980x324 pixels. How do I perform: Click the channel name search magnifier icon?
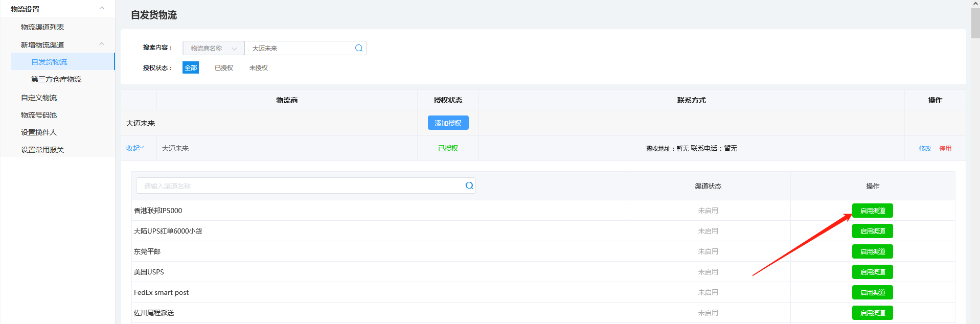(469, 186)
